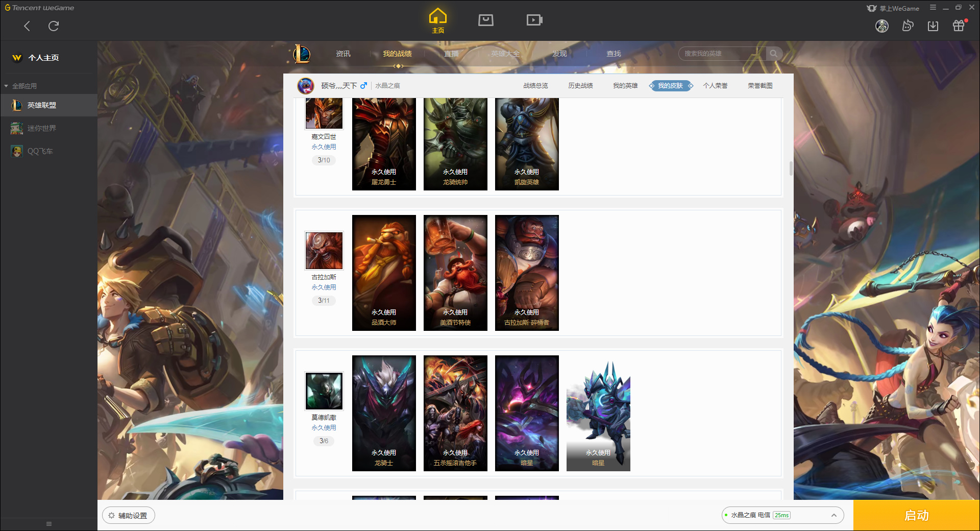The image size is (980, 531).
Task: Open the purple 暗星 skin card
Action: click(x=527, y=413)
